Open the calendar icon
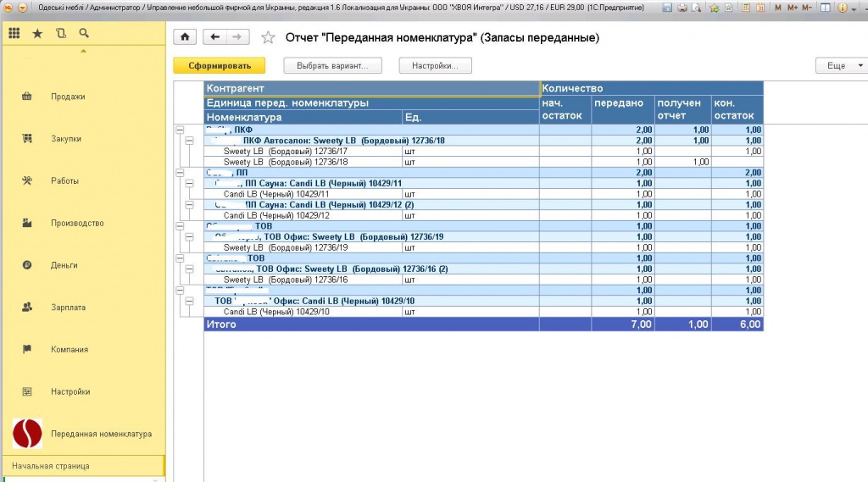The width and height of the screenshot is (868, 482). 760,8
